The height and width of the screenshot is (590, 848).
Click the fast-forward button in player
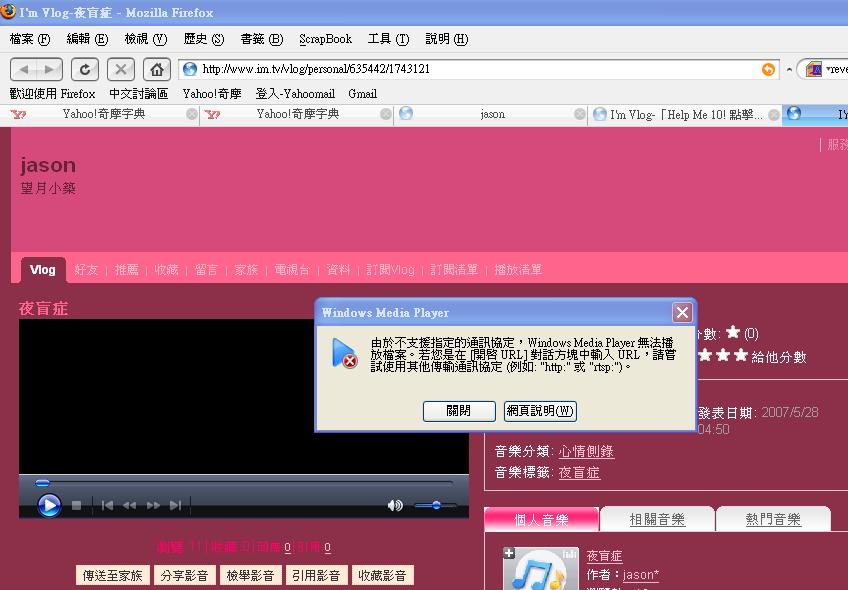pos(153,506)
